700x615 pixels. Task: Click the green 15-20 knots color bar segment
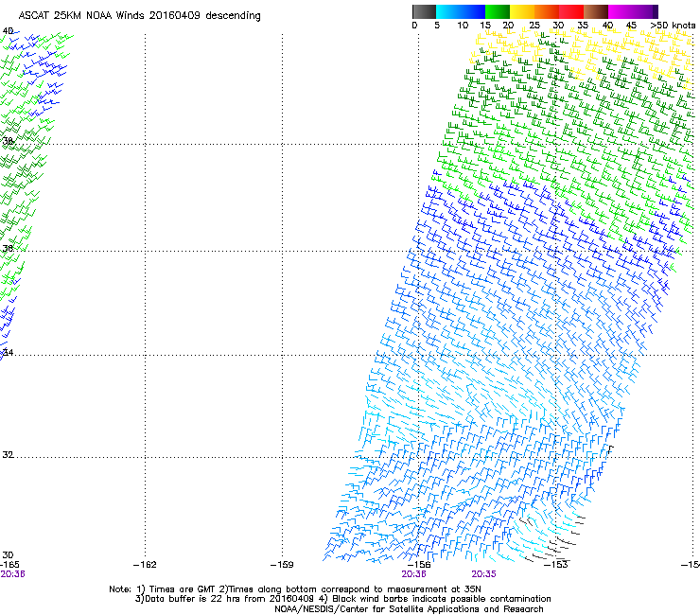(498, 11)
